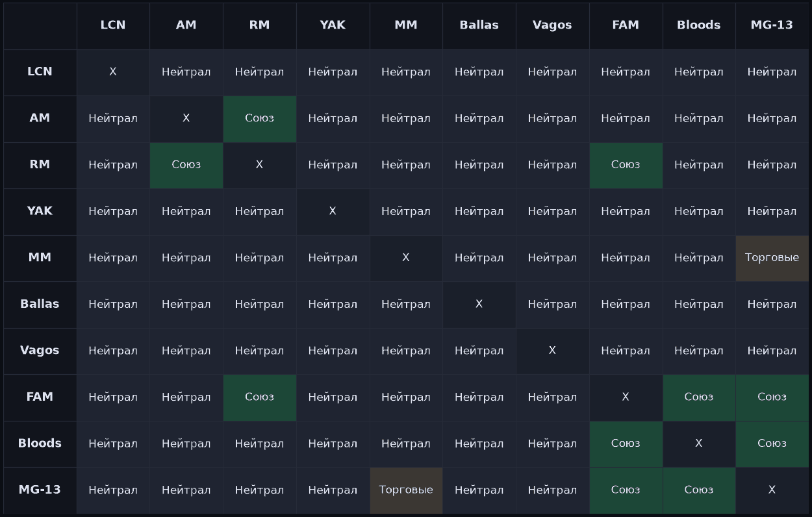The width and height of the screenshot is (812, 517).
Task: Select Нейтрал in Ballas row, Vagos column
Action: tap(552, 304)
